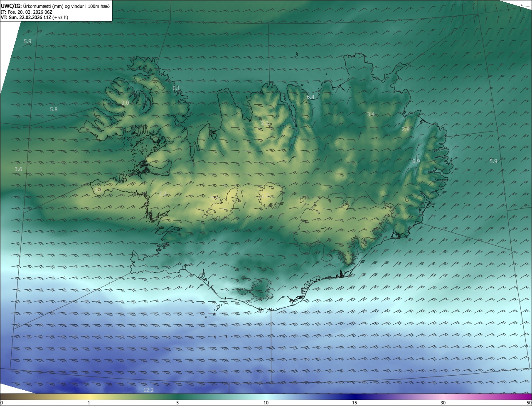Select the 3.0 value over the Westfjords
Viewport: 532px width, 406px height.
(x=125, y=103)
